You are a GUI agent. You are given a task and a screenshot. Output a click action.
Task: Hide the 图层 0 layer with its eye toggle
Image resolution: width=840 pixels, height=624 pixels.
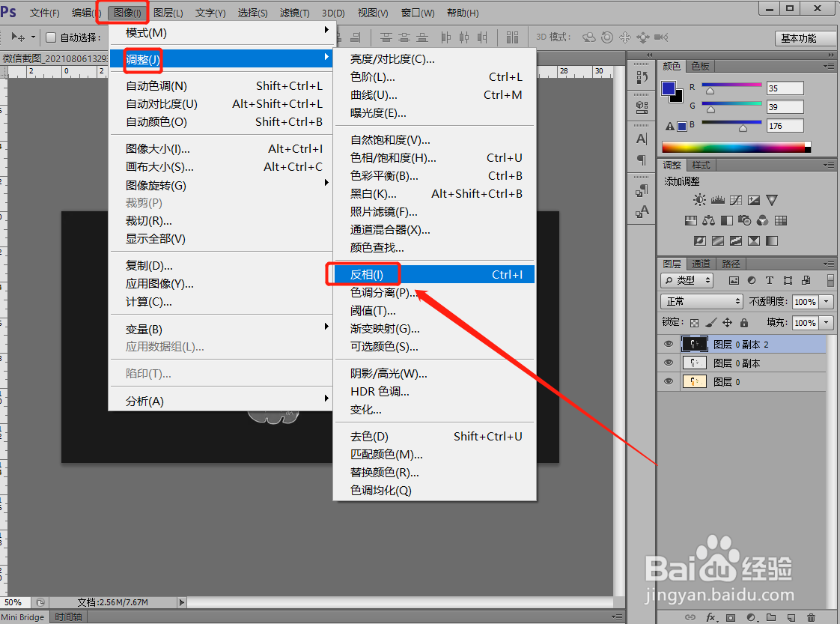(x=669, y=381)
